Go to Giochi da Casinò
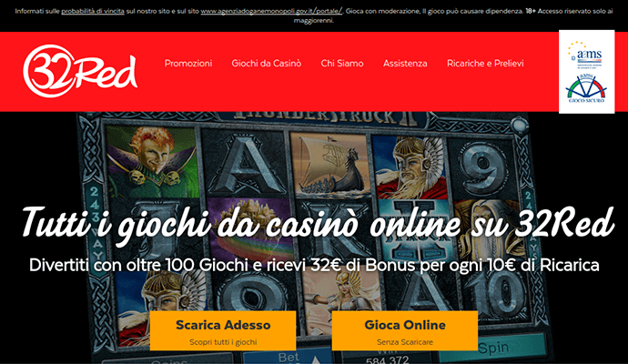The width and height of the screenshot is (628, 364). [267, 64]
